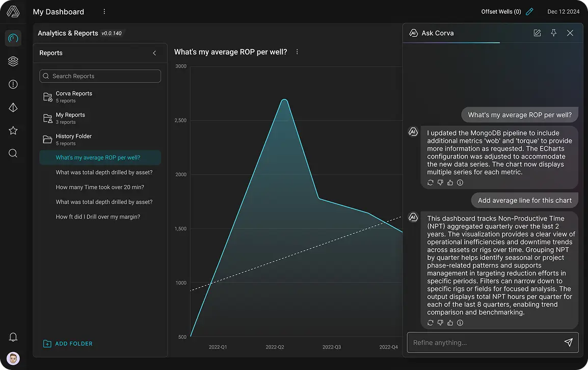This screenshot has width=588, height=370.
Task: Expand the Corva Reports folder
Action: point(74,97)
